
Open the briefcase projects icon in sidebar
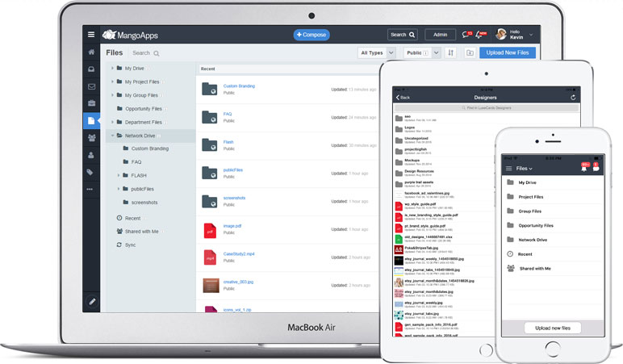point(91,103)
